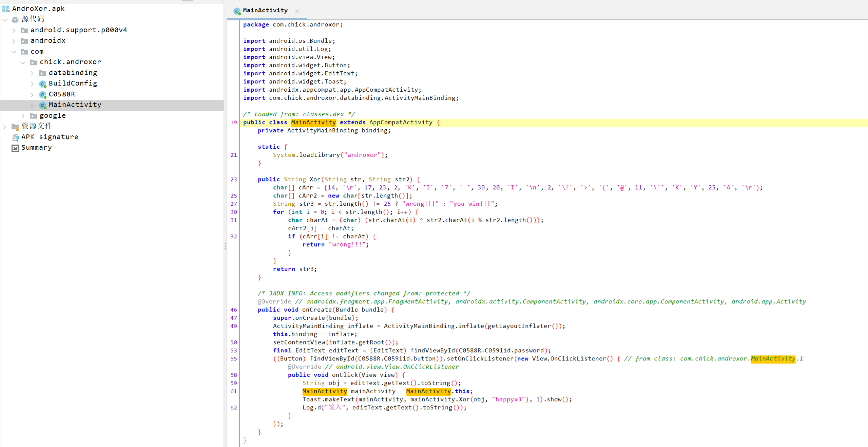
Task: Close the MainActivity tab
Action: (x=297, y=11)
